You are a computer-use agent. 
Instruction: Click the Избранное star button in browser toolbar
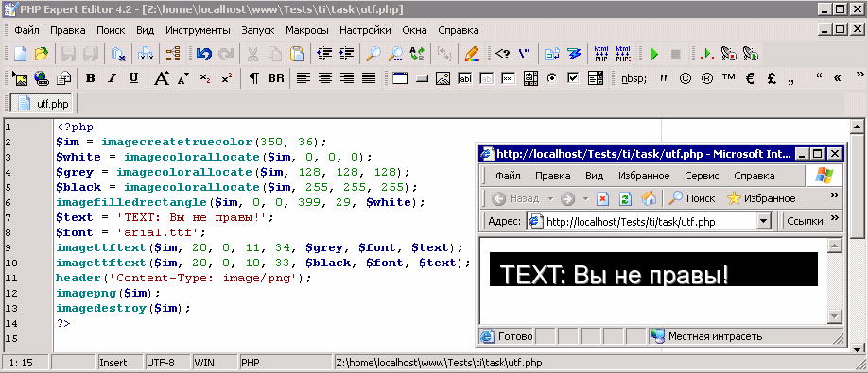click(x=761, y=198)
